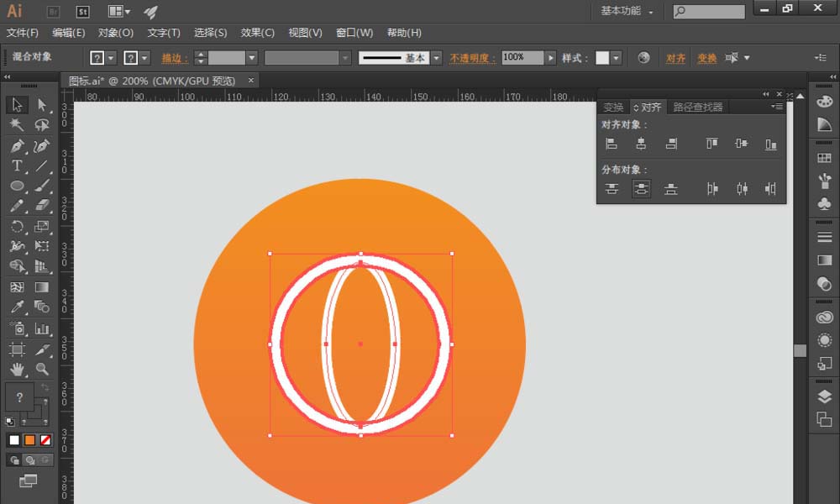Select the Eraser tool

42,206
